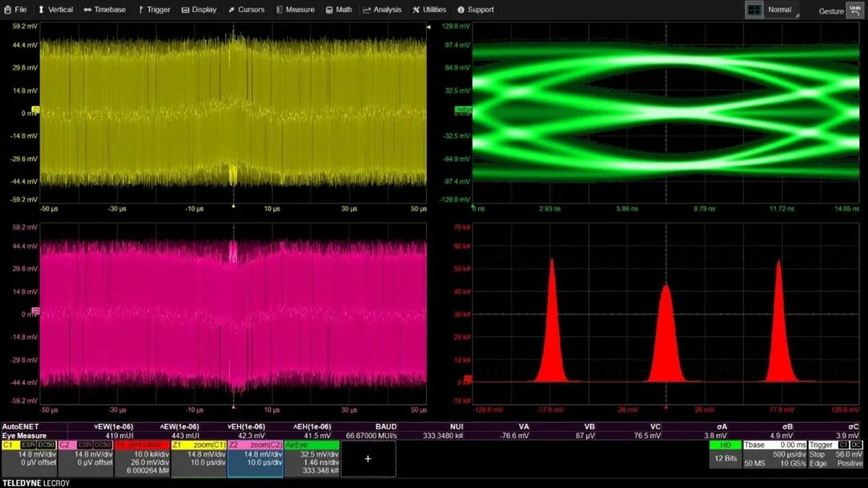Click the Eye Measure row label

pos(24,436)
